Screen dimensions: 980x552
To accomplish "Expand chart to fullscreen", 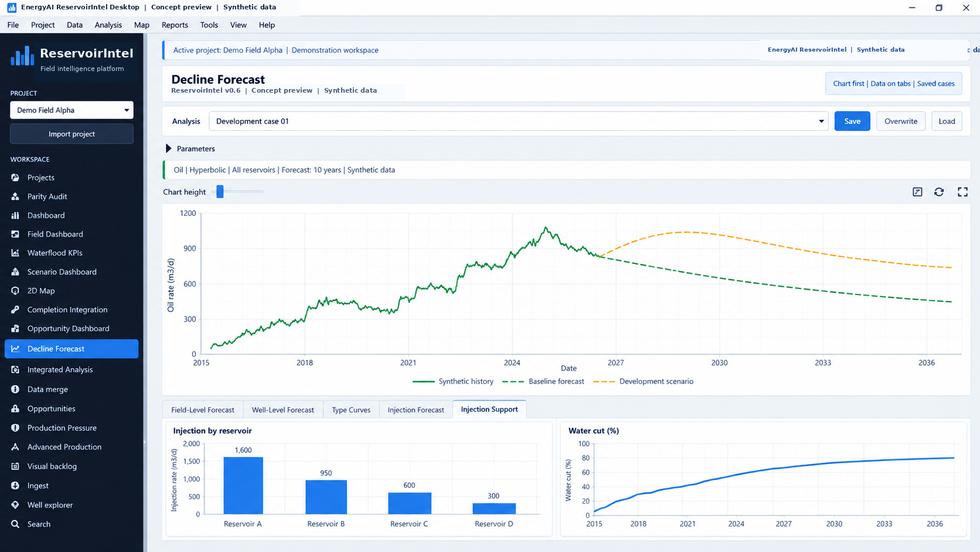I will click(962, 192).
